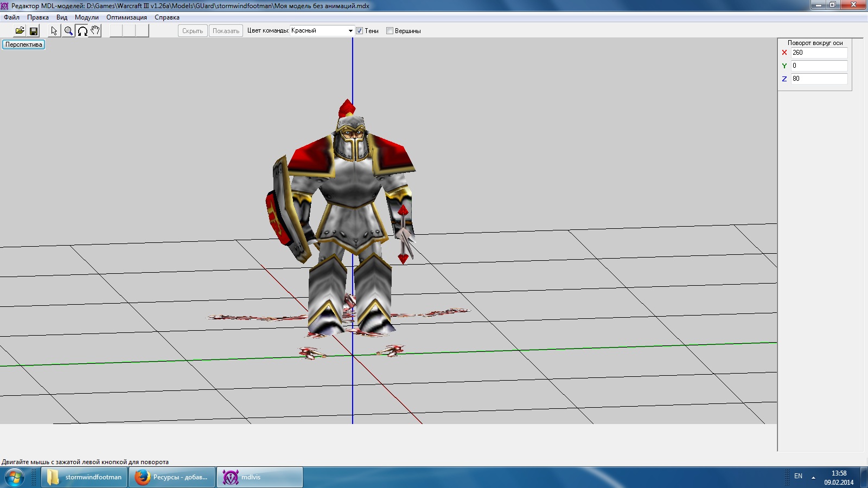The height and width of the screenshot is (488, 868).
Task: Click the open file folder icon
Action: tap(20, 31)
